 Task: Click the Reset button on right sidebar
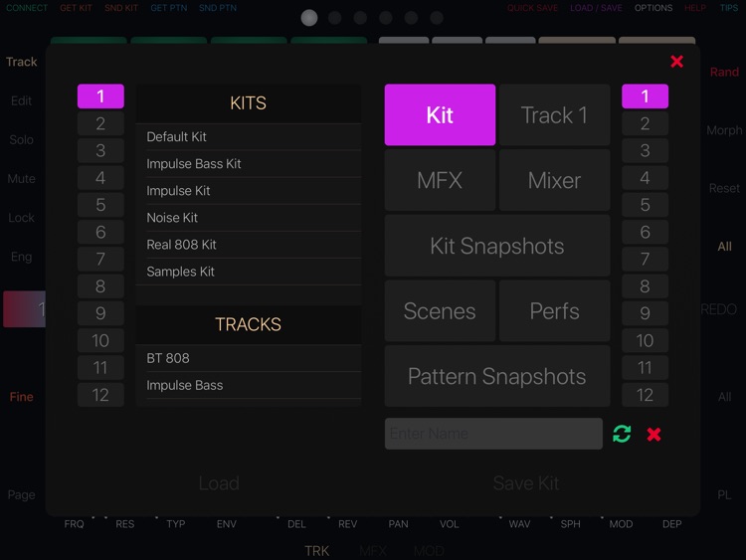coord(724,188)
